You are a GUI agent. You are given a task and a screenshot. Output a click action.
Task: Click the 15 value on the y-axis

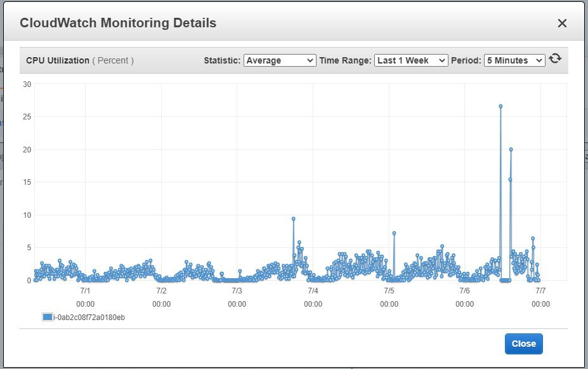[27, 182]
